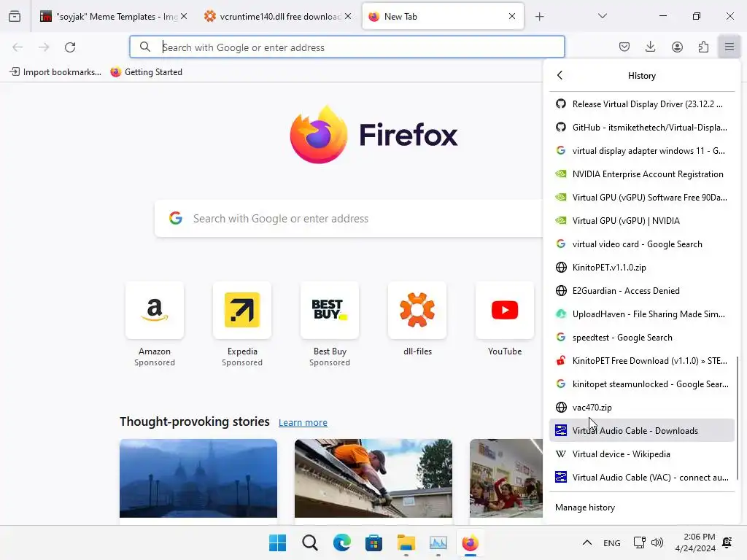747x560 pixels.
Task: Open Virtual Audio Cable Downloads entry
Action: click(642, 430)
